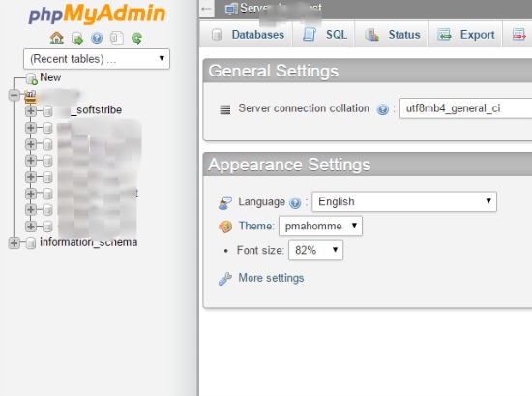Expand the information_schema database node

pos(14,243)
